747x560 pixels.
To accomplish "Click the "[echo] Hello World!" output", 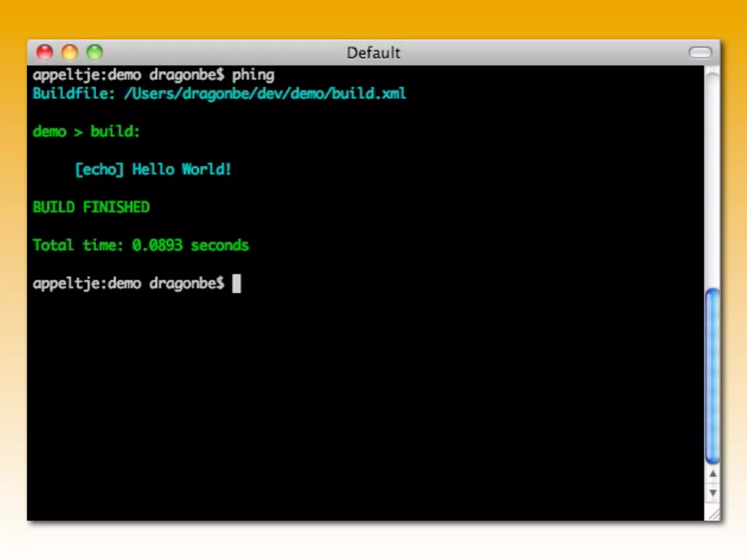I will point(153,170).
